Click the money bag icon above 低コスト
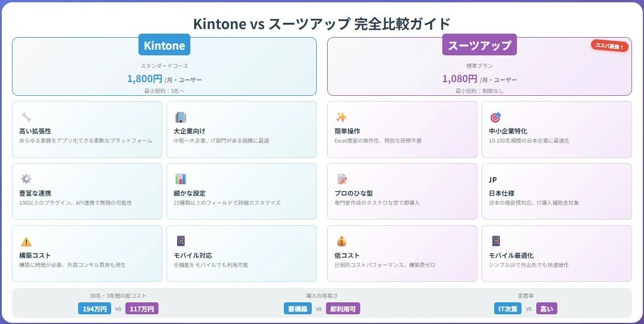This screenshot has height=324, width=644. coord(341,241)
